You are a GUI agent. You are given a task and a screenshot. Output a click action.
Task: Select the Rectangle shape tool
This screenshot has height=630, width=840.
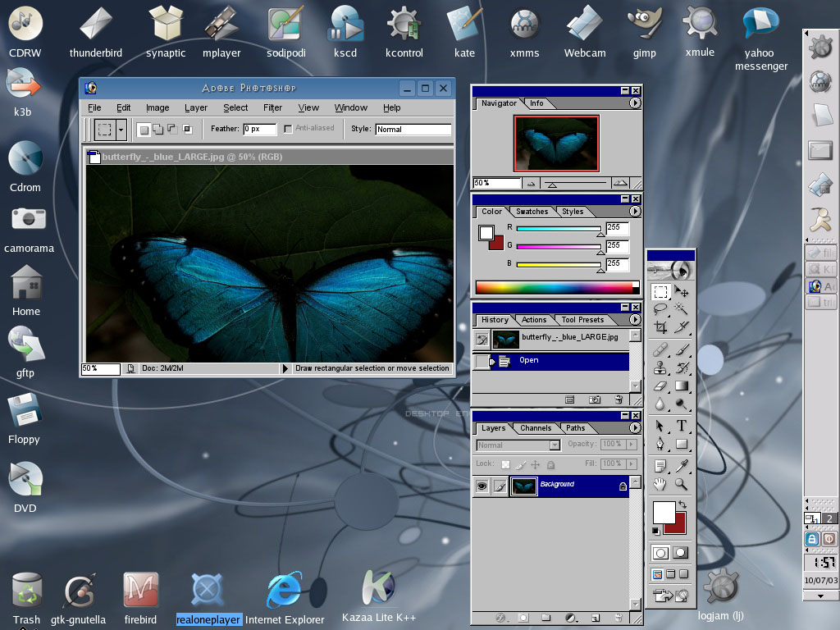tap(682, 444)
